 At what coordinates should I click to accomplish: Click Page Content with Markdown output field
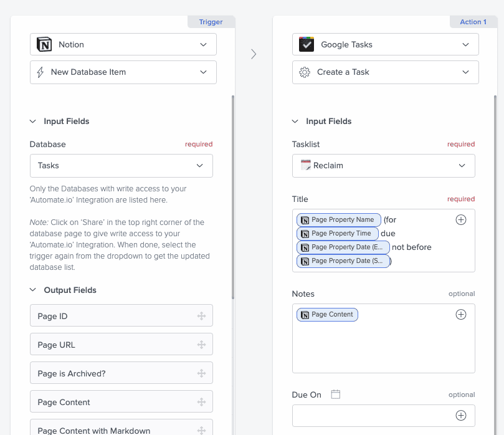[121, 428]
